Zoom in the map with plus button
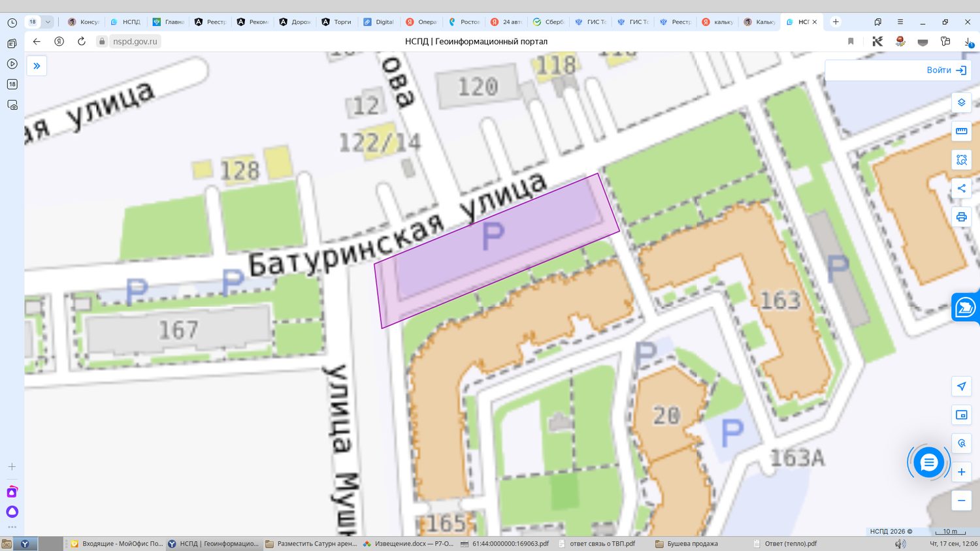The height and width of the screenshot is (551, 980). click(x=962, y=472)
